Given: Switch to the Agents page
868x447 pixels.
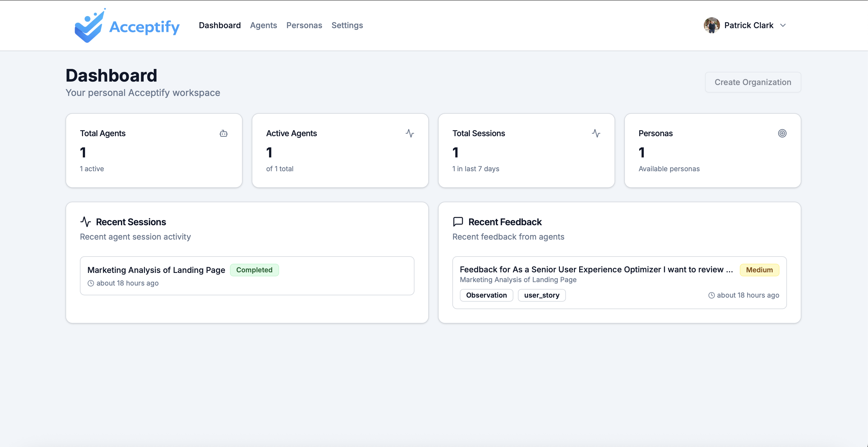Looking at the screenshot, I should tap(264, 25).
